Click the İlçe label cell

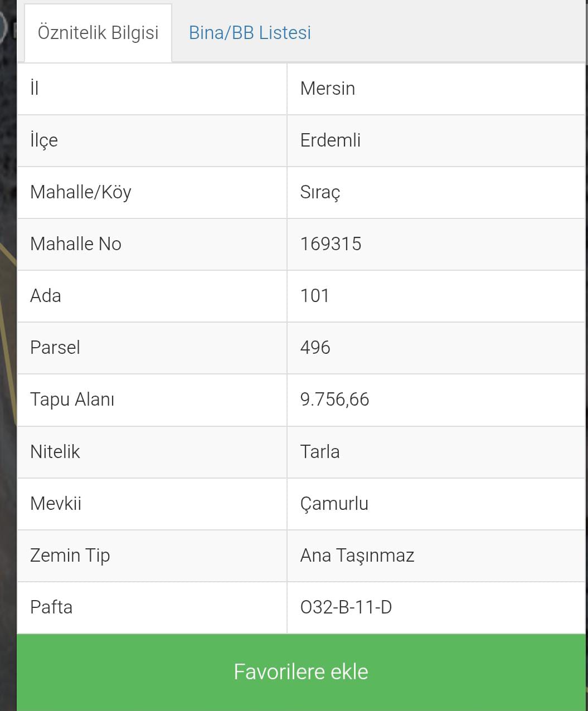[x=152, y=140]
